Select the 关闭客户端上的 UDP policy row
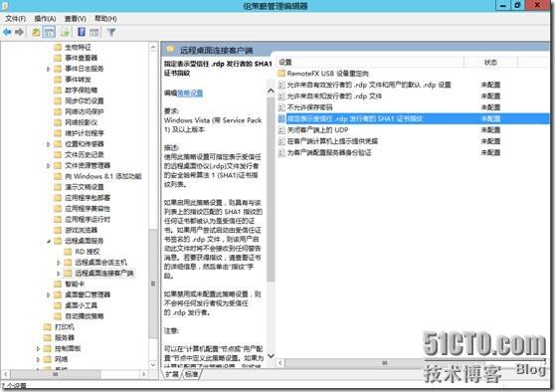Viewport: 555px width, 392px height. coord(413,130)
